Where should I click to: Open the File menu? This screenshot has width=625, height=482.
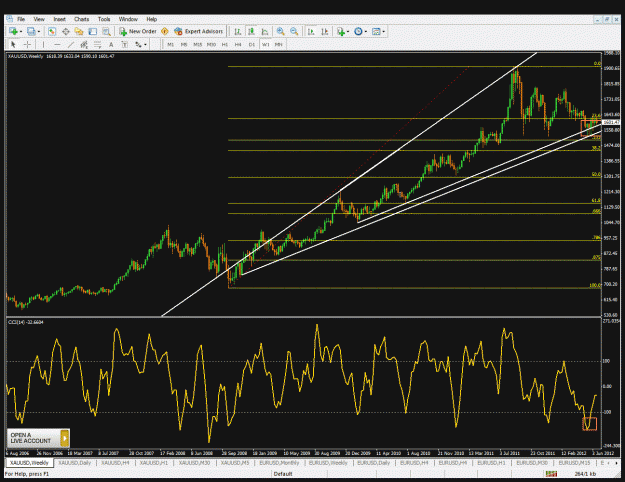point(21,19)
